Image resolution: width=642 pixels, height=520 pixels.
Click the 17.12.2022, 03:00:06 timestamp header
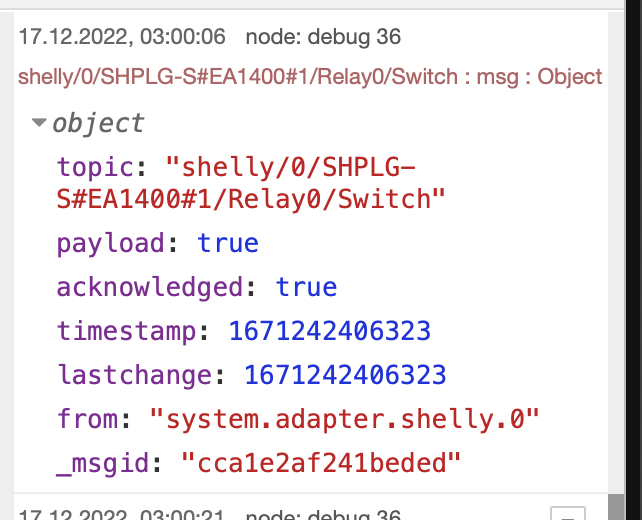click(x=122, y=37)
